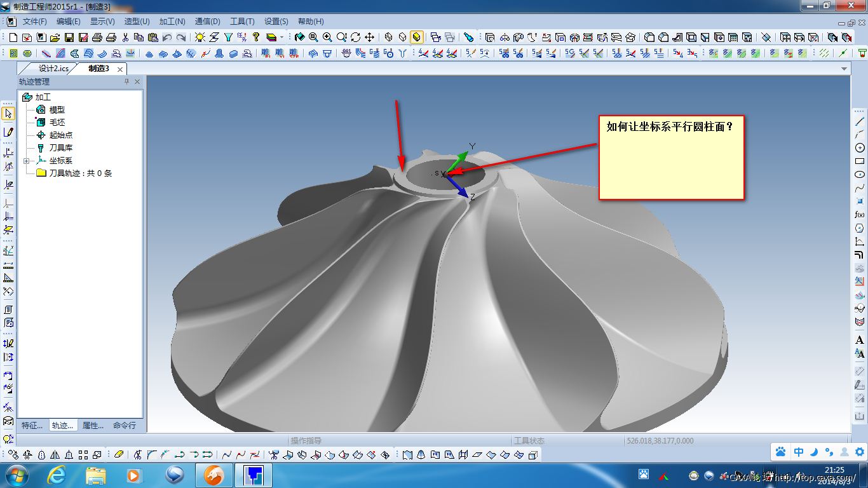
Task: Click the Save floppy disk icon
Action: pos(69,37)
